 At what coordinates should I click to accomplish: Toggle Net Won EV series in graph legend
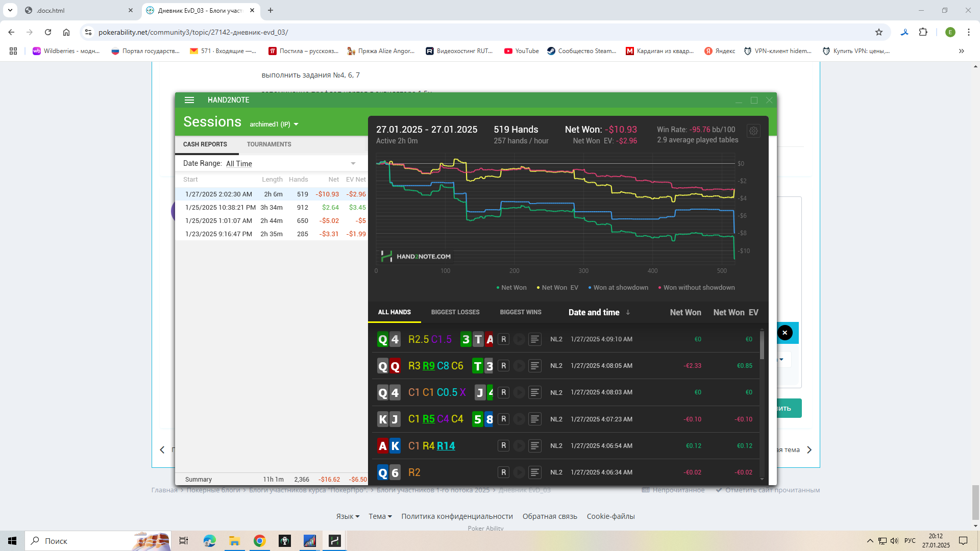tap(557, 288)
